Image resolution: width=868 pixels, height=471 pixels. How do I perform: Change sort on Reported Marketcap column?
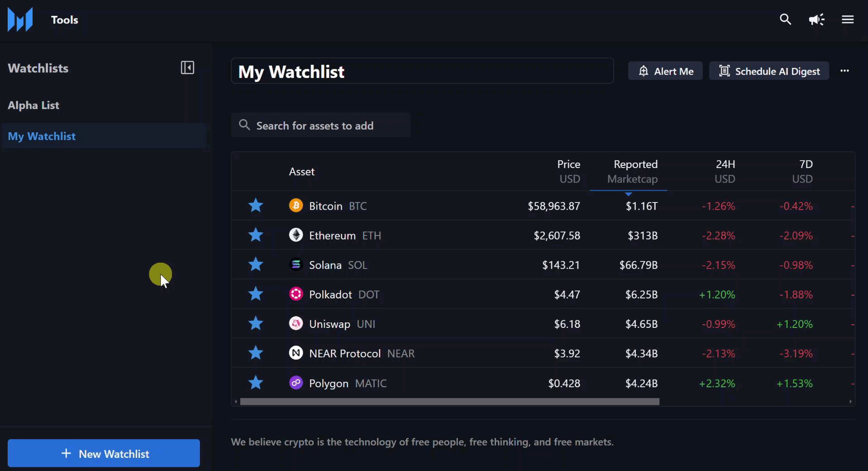633,171
